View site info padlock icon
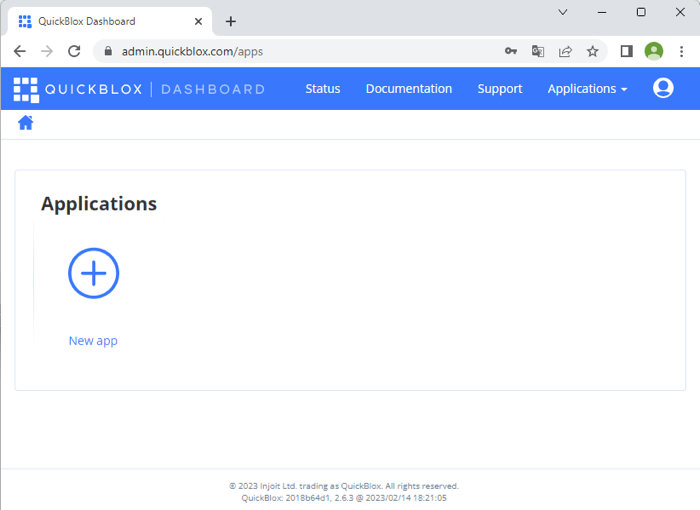Screen dimensions: 700x510 108,51
